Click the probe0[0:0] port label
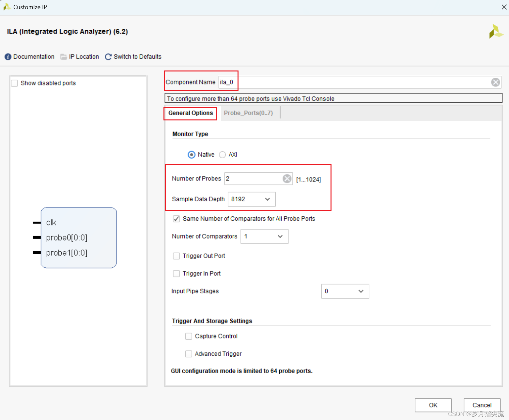Viewport: 509px width, 420px height. tap(67, 238)
